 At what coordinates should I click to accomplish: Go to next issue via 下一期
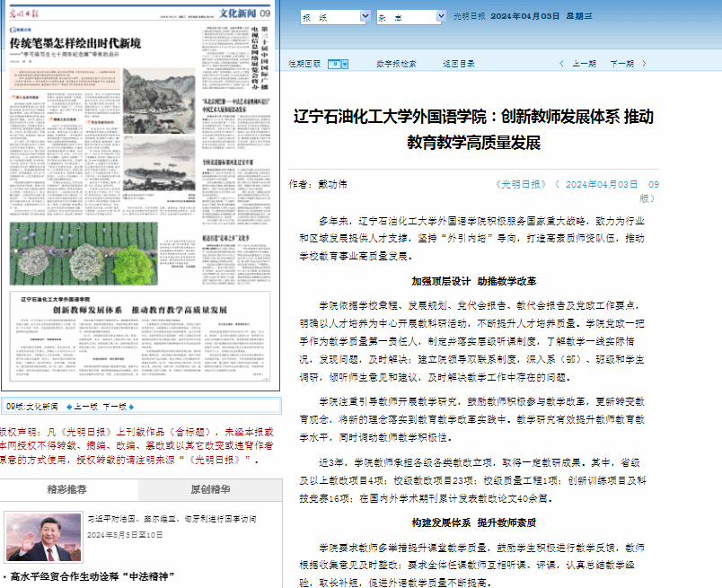click(x=621, y=65)
